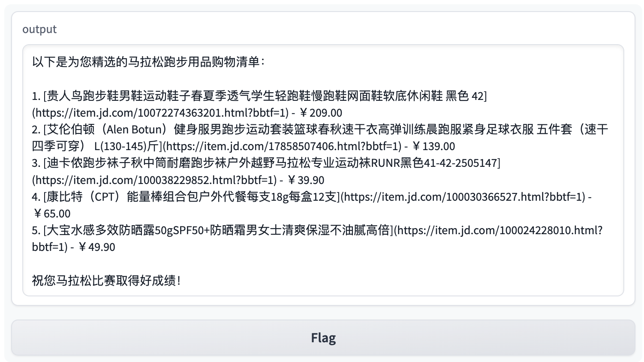Click the intro line about 马拉松跑步用品购物清单
This screenshot has height=362, width=644.
click(148, 62)
